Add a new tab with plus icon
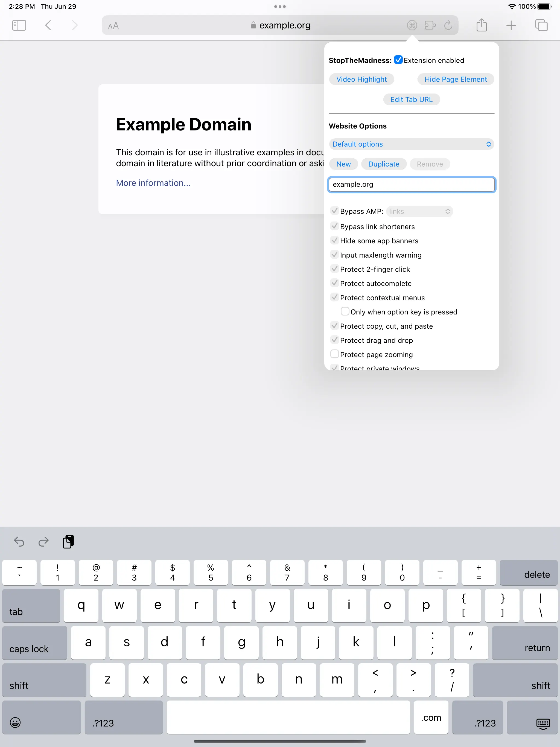Image resolution: width=560 pixels, height=747 pixels. tap(511, 25)
